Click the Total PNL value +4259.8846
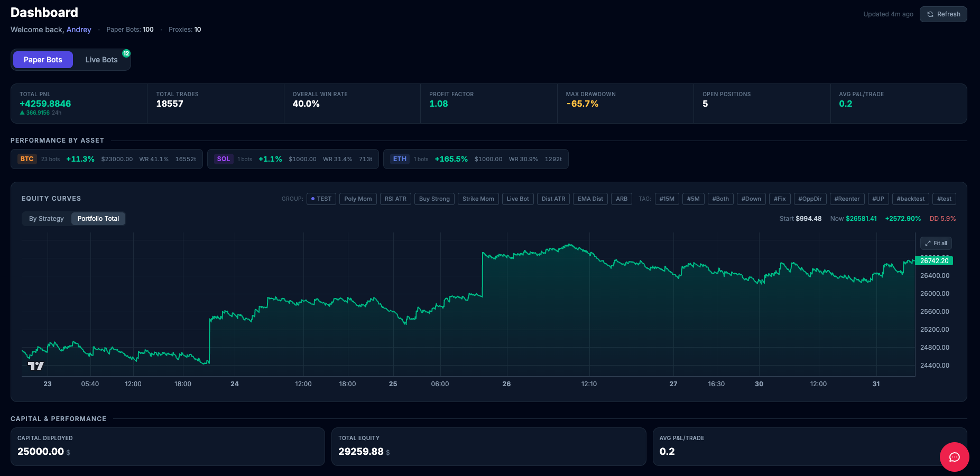This screenshot has width=980, height=476. tap(45, 104)
